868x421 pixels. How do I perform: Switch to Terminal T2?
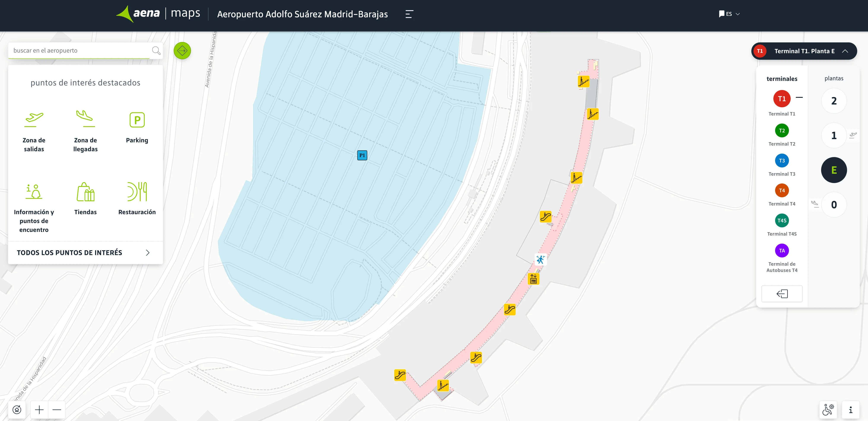click(x=782, y=130)
